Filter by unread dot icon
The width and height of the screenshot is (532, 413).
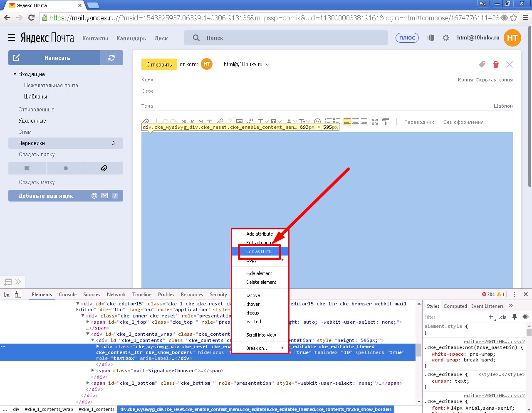(66, 168)
